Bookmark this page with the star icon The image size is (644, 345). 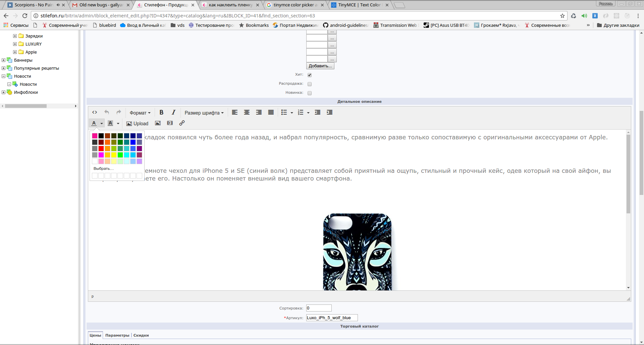pyautogui.click(x=562, y=16)
